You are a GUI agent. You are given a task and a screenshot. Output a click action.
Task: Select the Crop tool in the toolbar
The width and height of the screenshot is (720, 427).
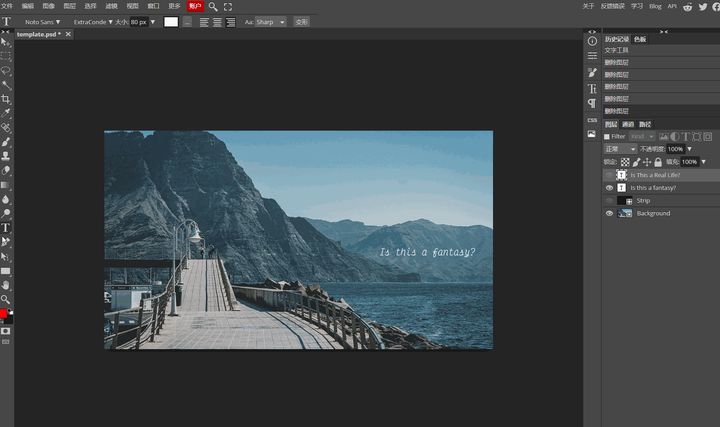tap(6, 99)
